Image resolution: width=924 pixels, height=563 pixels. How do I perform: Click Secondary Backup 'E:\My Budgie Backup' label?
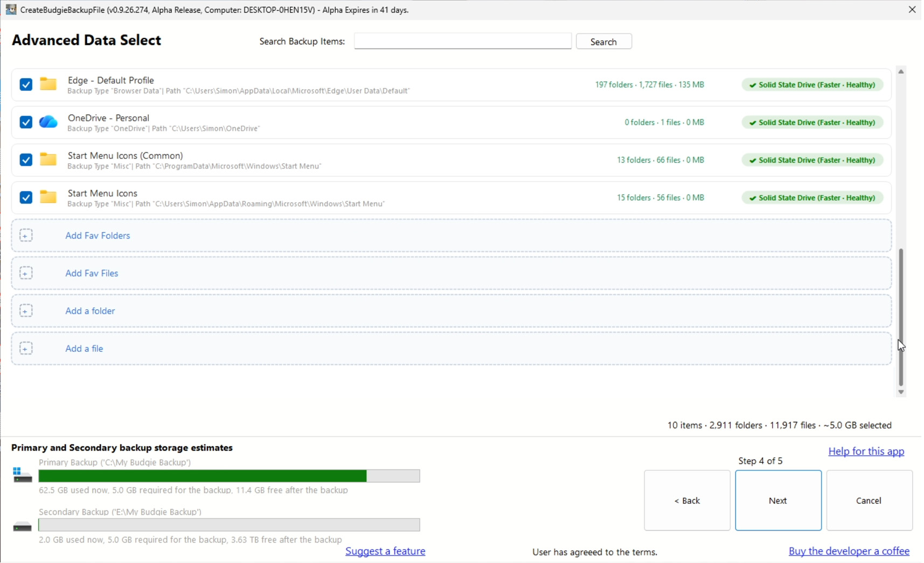pyautogui.click(x=120, y=512)
